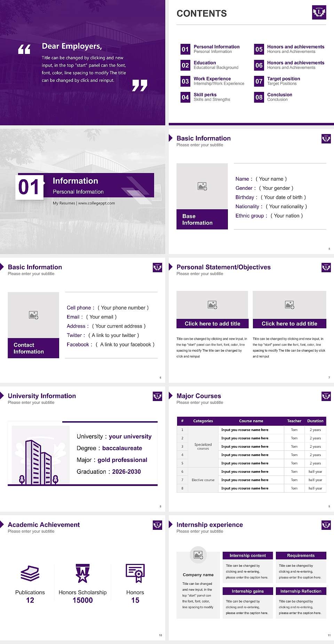Click the 'Duration' table header

[x=315, y=421]
